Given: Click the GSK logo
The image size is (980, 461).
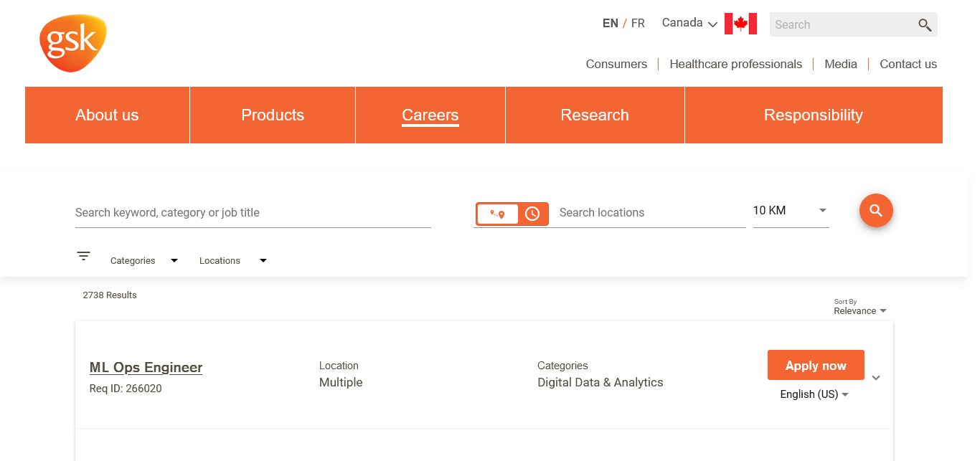Looking at the screenshot, I should [x=73, y=43].
